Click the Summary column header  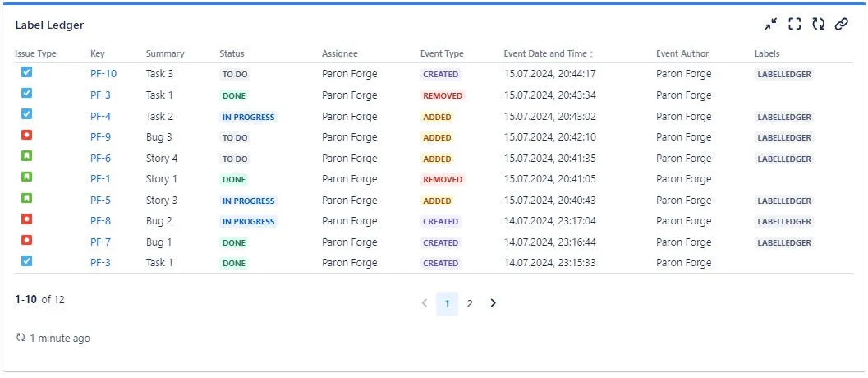[x=165, y=53]
